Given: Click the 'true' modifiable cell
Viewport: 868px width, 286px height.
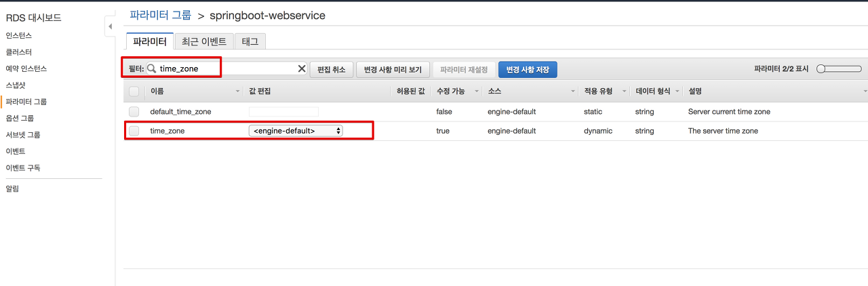Looking at the screenshot, I should [x=443, y=131].
